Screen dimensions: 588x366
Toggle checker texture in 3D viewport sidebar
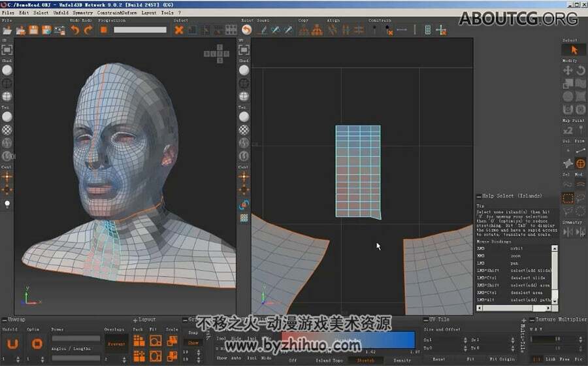click(x=7, y=130)
